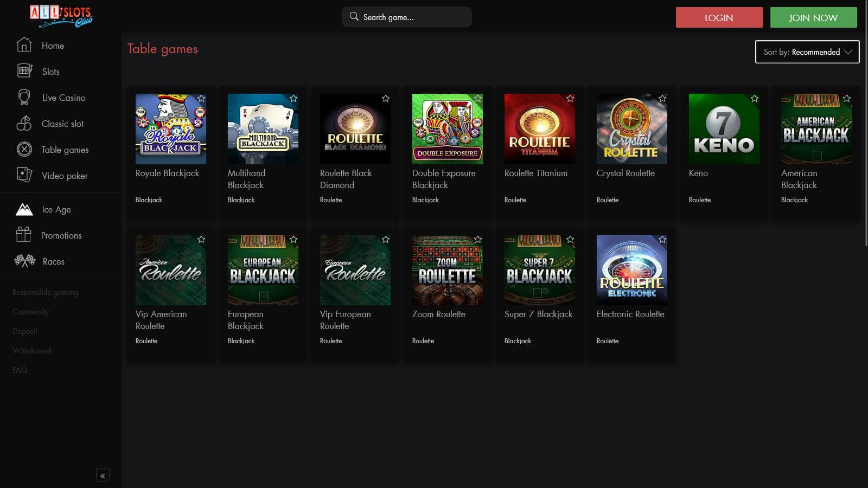Favorite Electronic Roulette with its star
The image size is (868, 488).
(x=662, y=240)
